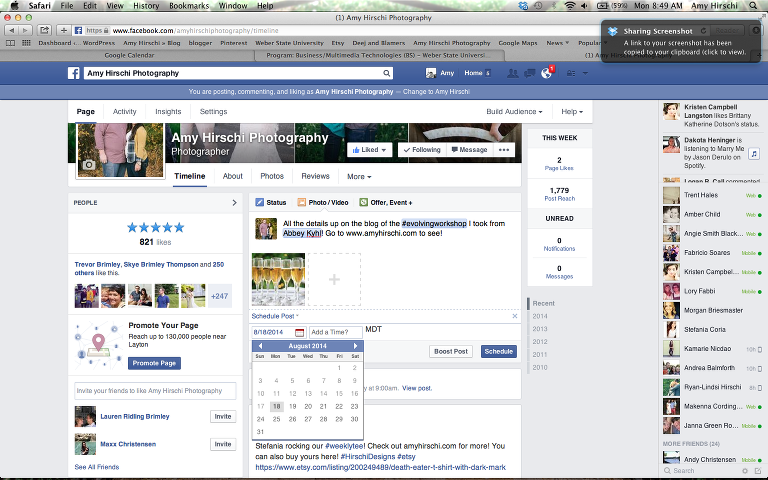
Task: Click the See All Friends link
Action: tap(97, 467)
